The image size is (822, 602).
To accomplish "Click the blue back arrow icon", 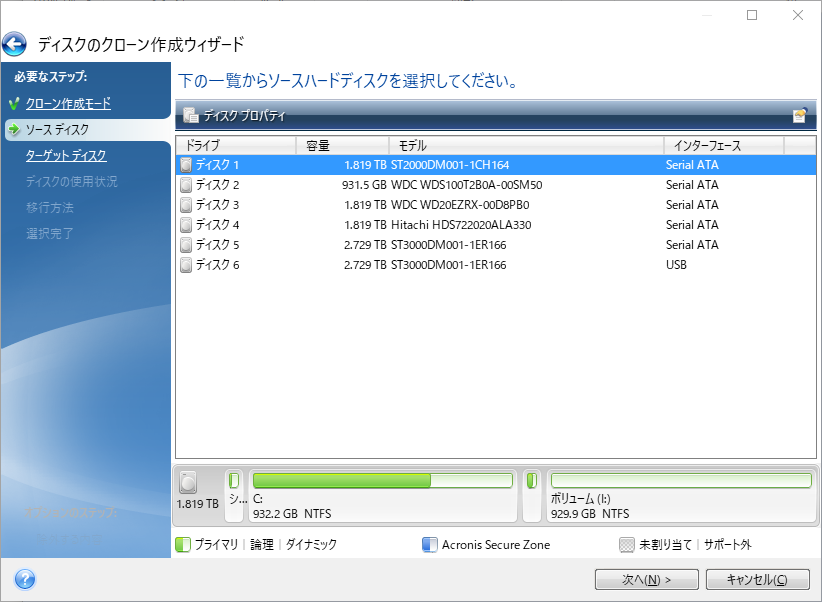I will (15, 44).
